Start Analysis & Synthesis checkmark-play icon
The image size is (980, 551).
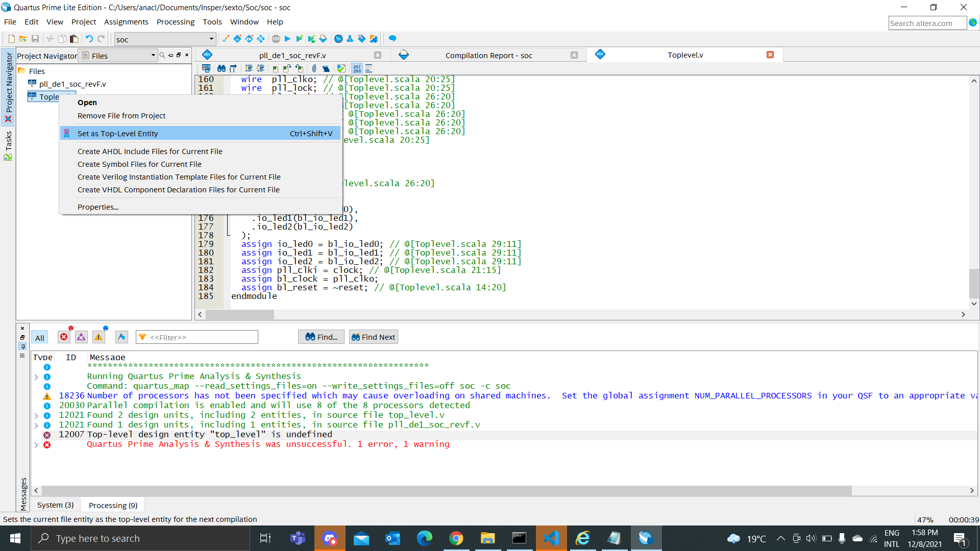pyautogui.click(x=300, y=39)
